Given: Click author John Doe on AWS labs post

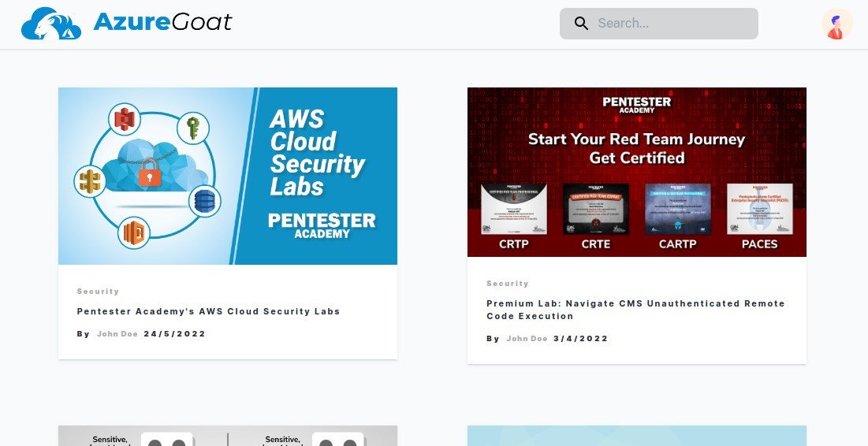Looking at the screenshot, I should point(117,333).
